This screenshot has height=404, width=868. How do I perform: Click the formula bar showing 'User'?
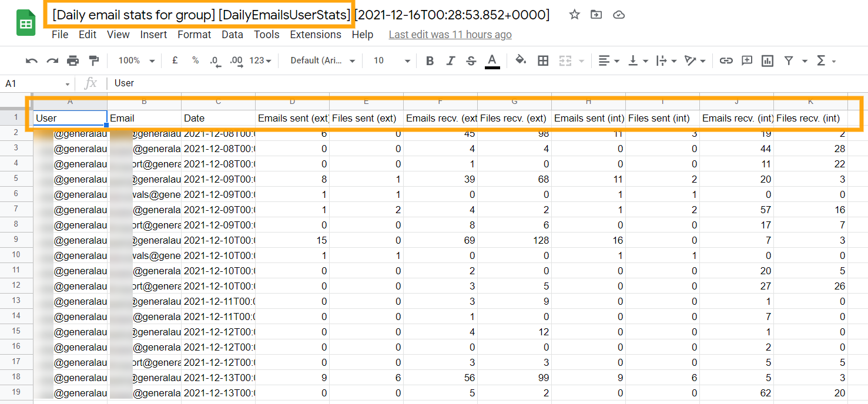488,83
